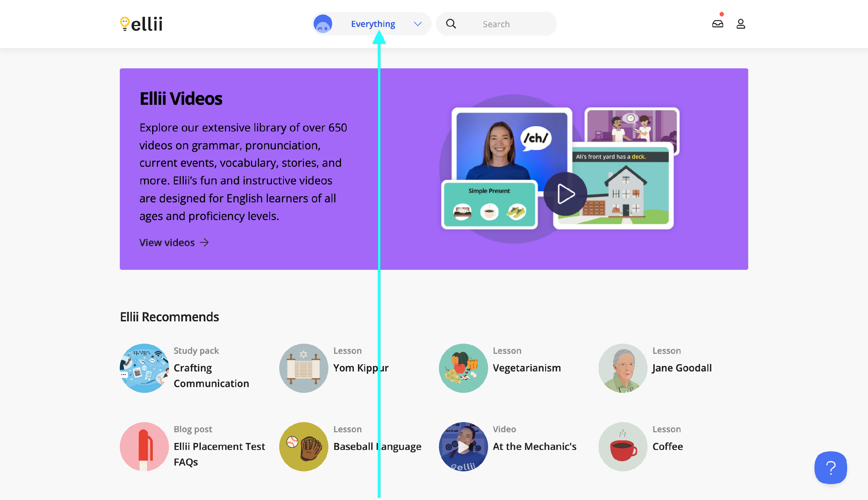The image size is (868, 500).
Task: Open the Coffee lesson thumbnail
Action: 623,446
